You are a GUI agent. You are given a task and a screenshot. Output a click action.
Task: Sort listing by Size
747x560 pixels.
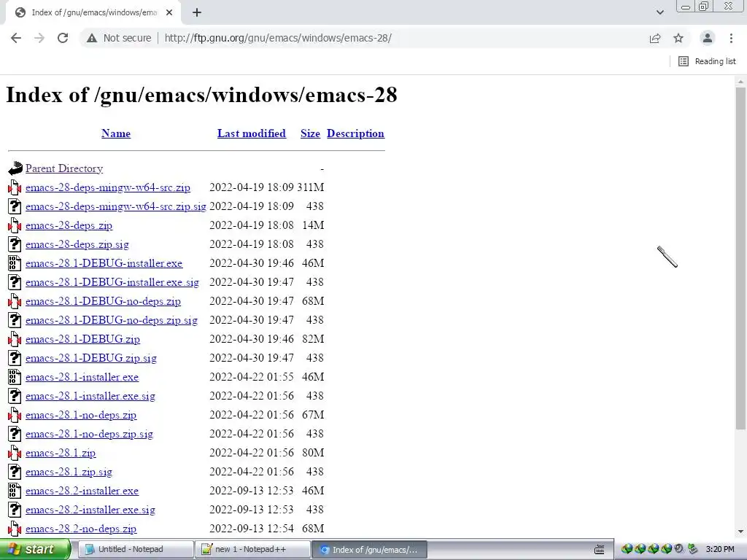(310, 133)
